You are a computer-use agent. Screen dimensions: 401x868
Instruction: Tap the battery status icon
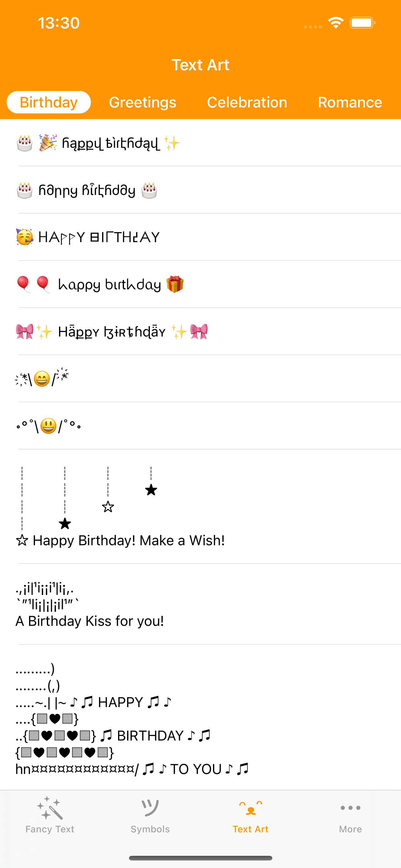tap(362, 23)
